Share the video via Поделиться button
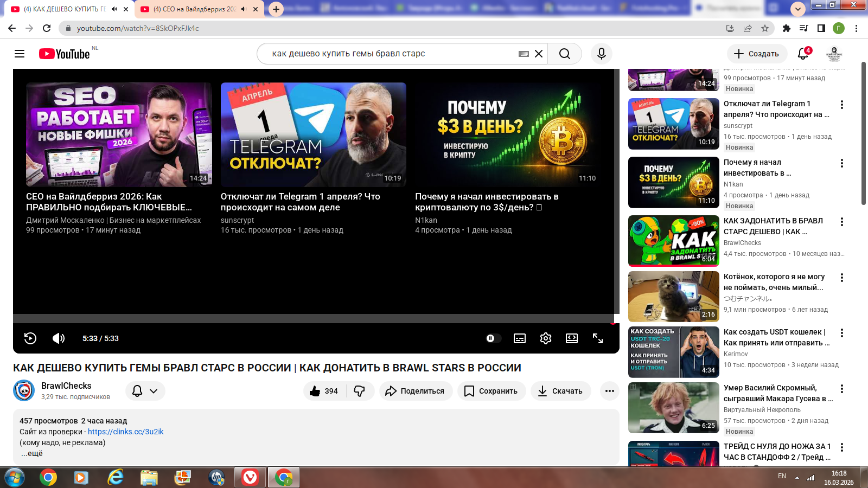This screenshot has height=488, width=868. (x=416, y=391)
